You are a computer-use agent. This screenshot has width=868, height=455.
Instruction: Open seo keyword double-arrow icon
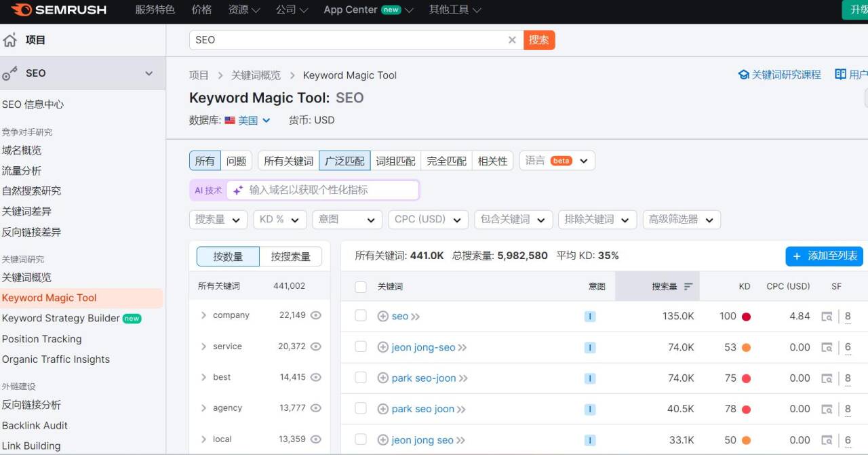(416, 317)
